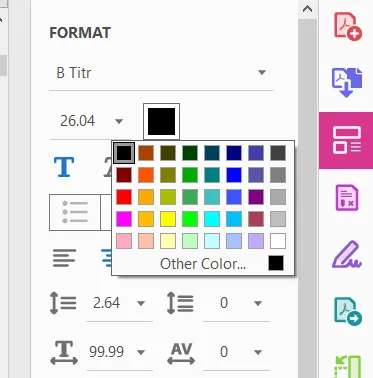Open the Redact tool icon
373x378 pixels.
point(347,198)
